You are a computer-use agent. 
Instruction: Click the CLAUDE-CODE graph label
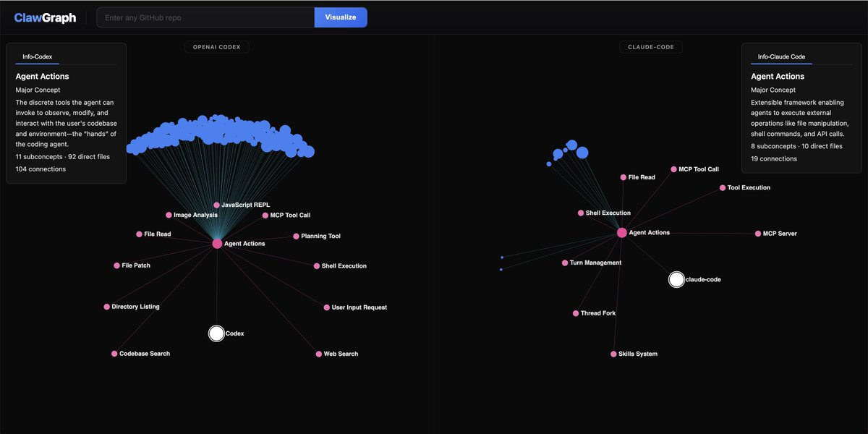click(651, 47)
